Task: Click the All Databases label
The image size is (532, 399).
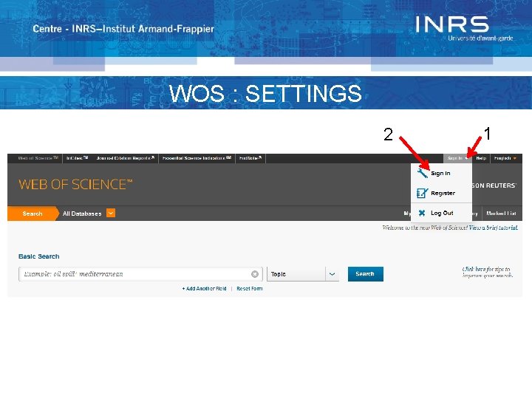Action: coord(82,214)
